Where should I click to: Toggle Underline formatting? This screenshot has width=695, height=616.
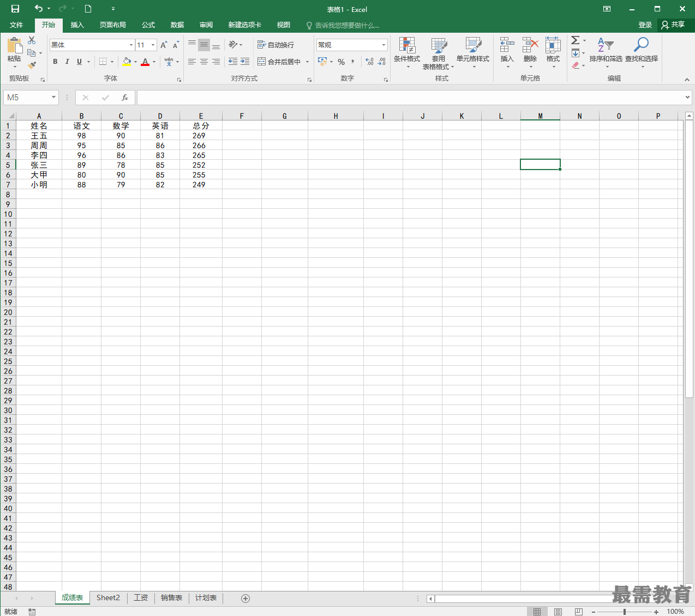(79, 62)
